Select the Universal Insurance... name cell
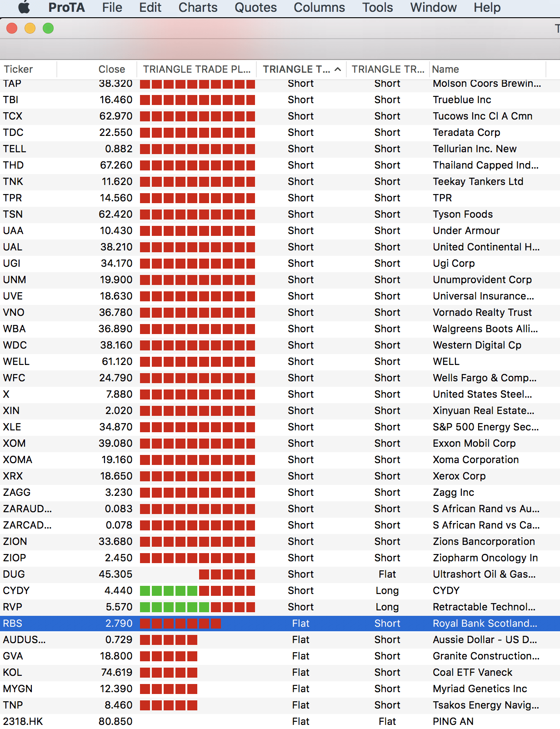 tap(484, 296)
